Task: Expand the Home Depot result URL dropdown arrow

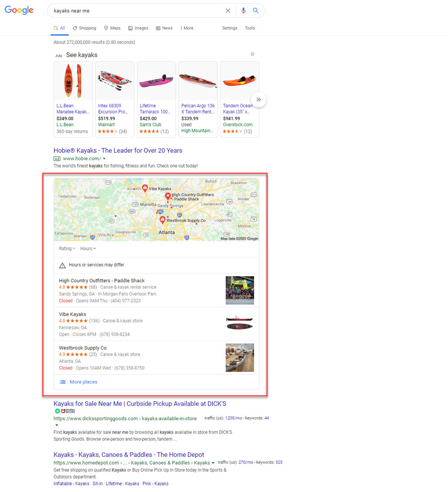Action: (213, 463)
